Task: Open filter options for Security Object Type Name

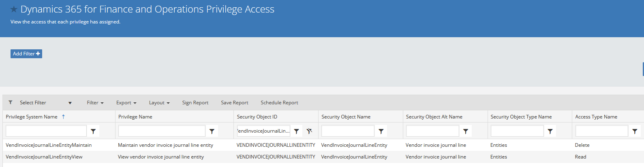Action: [x=550, y=131]
